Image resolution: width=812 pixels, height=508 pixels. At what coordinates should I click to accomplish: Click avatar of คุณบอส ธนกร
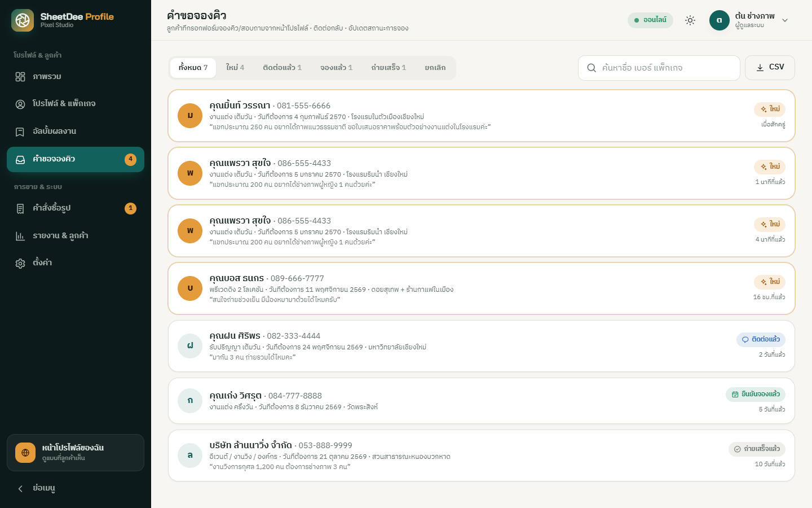[x=190, y=288]
